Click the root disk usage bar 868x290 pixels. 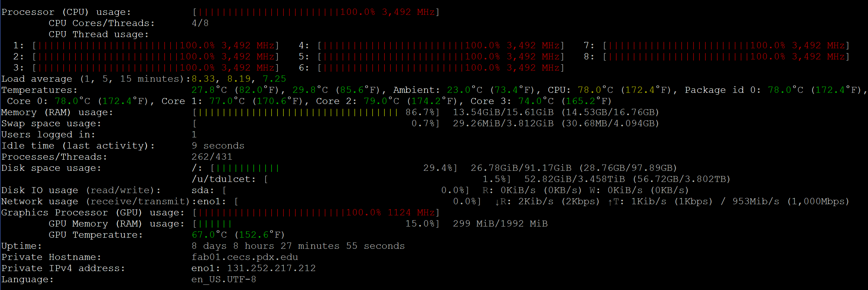coord(334,168)
